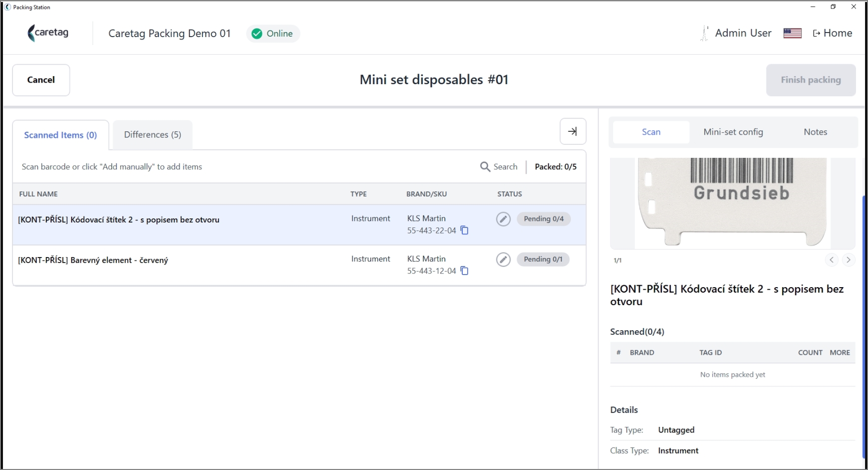
Task: Open the Admin User profile menu
Action: tap(736, 33)
